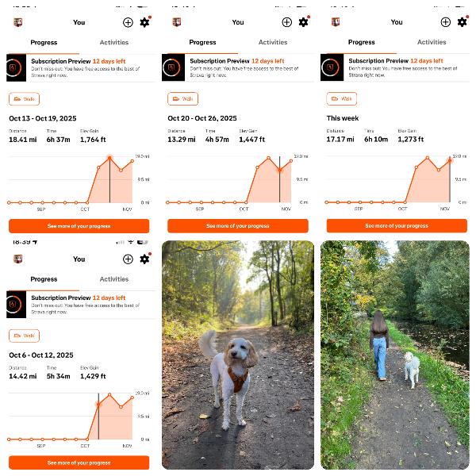476x476 pixels.
Task: Select Walk sport chip in Oct 6 screen
Action: [x=24, y=336]
